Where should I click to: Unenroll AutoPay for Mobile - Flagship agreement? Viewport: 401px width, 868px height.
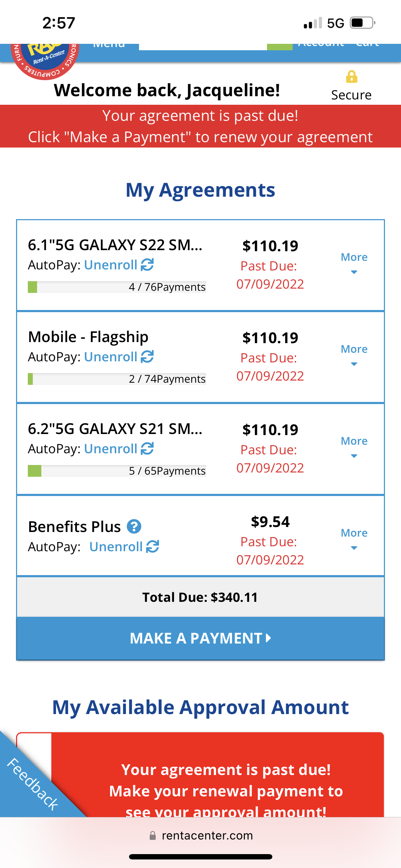(110, 357)
